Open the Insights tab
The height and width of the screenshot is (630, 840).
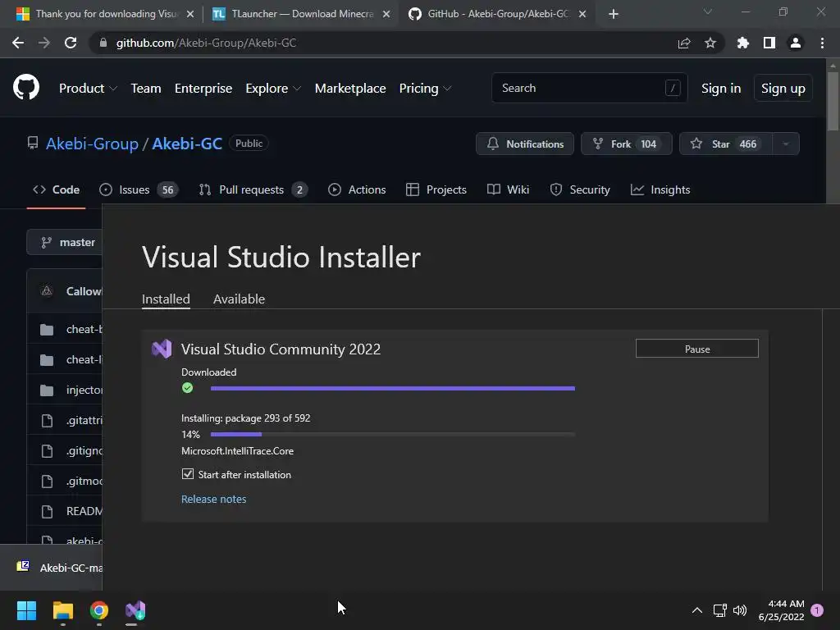[660, 189]
